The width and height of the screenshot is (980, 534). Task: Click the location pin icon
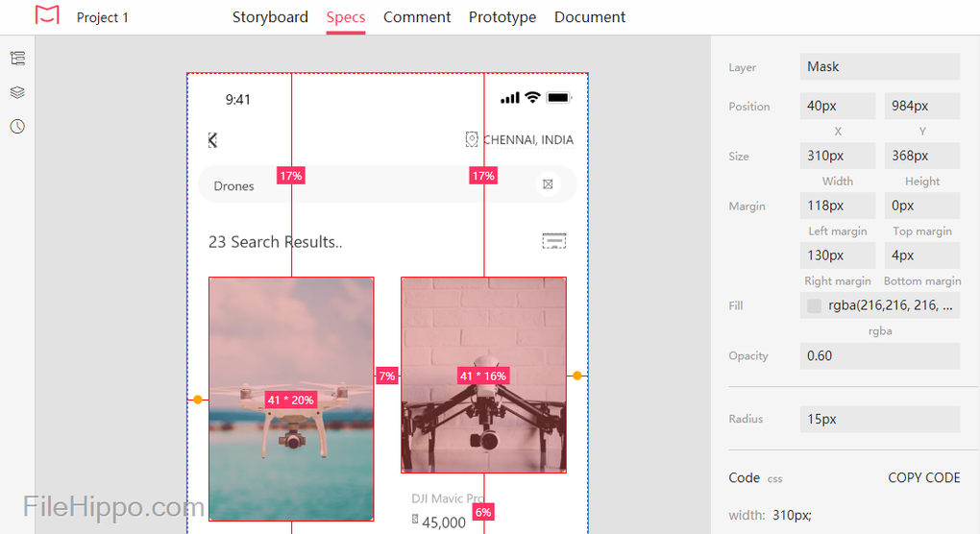(472, 139)
